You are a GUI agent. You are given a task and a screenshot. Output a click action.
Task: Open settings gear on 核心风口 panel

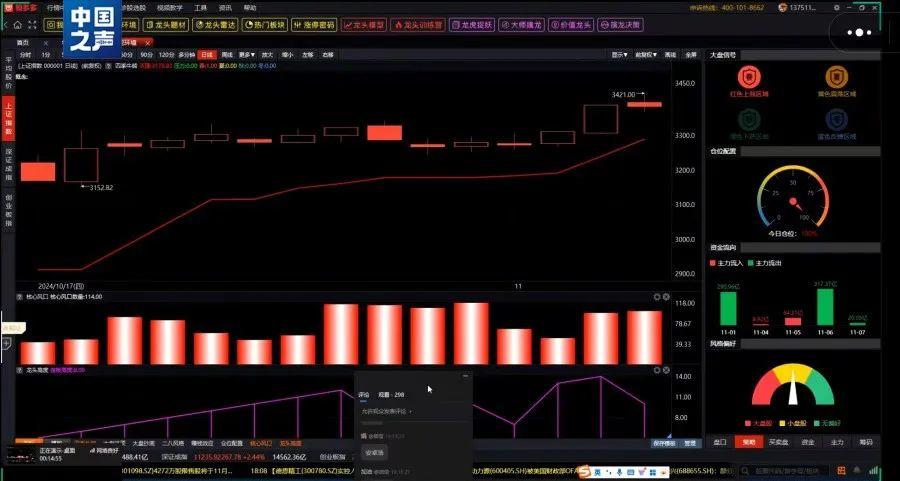pos(657,297)
